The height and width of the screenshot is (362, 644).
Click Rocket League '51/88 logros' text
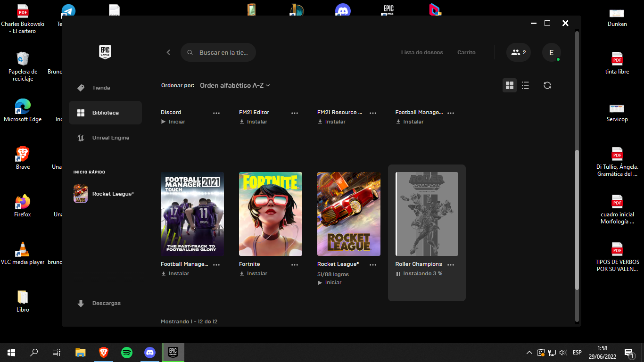coord(333,274)
